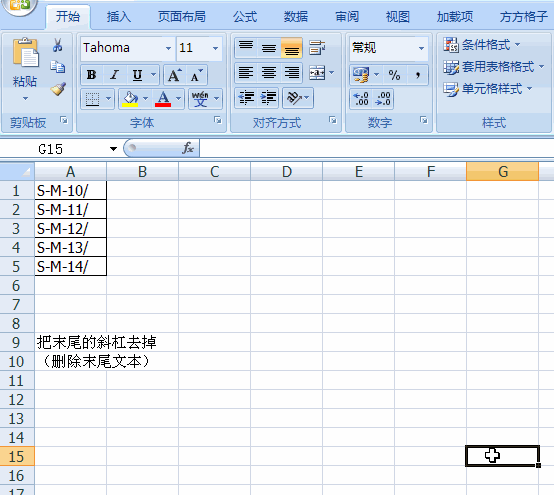Image resolution: width=554 pixels, height=495 pixels.
Task: Click the accounting currency format icon
Action: click(x=361, y=75)
